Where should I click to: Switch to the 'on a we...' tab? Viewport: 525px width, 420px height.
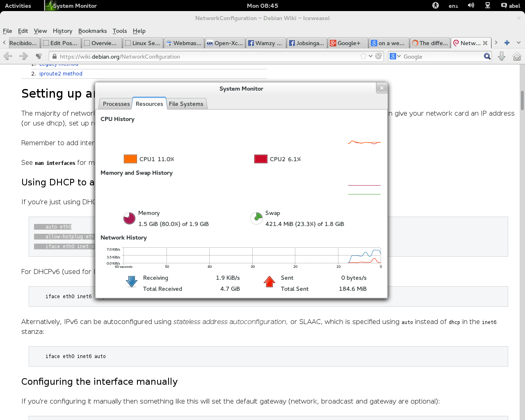389,43
